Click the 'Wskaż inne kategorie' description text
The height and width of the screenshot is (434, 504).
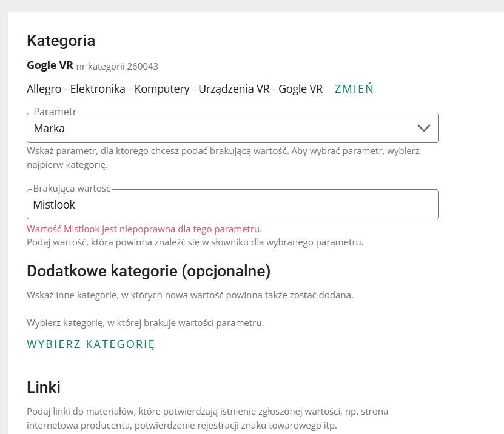click(190, 295)
